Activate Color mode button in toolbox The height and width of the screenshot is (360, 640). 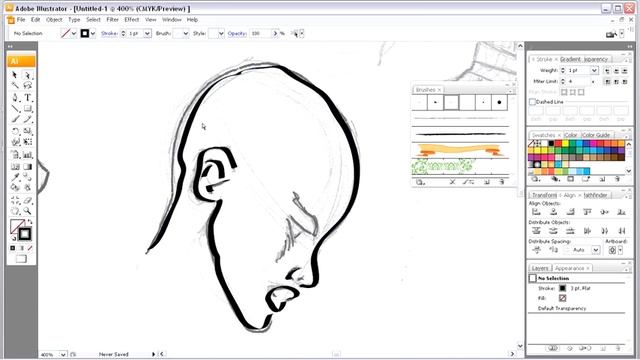[13, 248]
